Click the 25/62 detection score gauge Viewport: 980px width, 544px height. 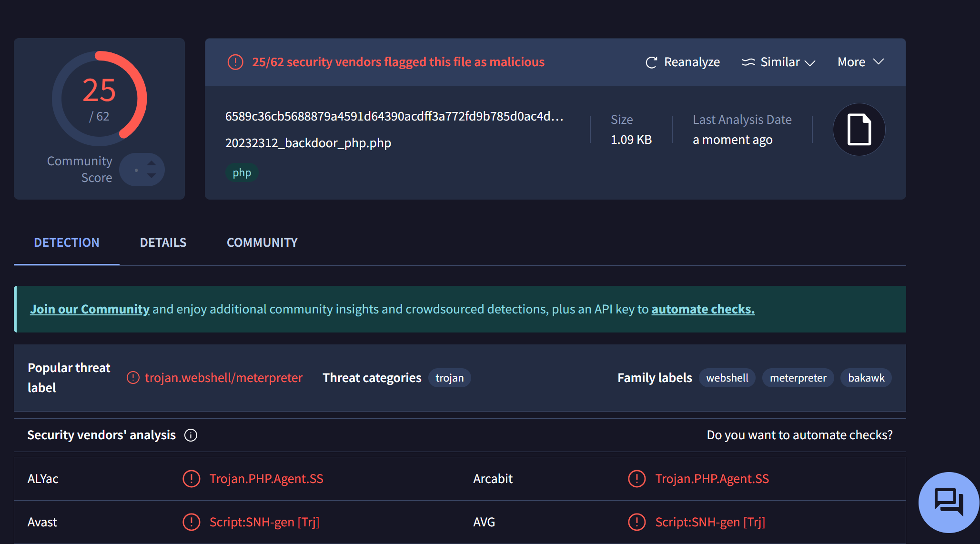tap(99, 99)
